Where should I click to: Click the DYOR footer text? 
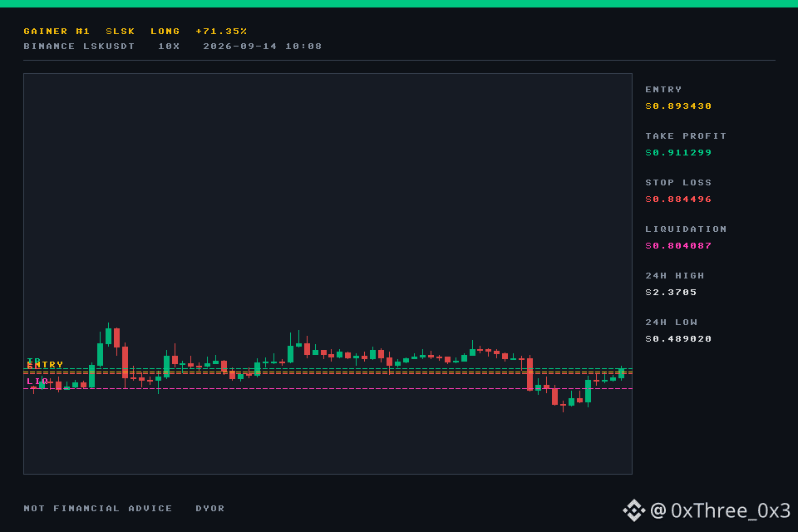[x=209, y=509]
